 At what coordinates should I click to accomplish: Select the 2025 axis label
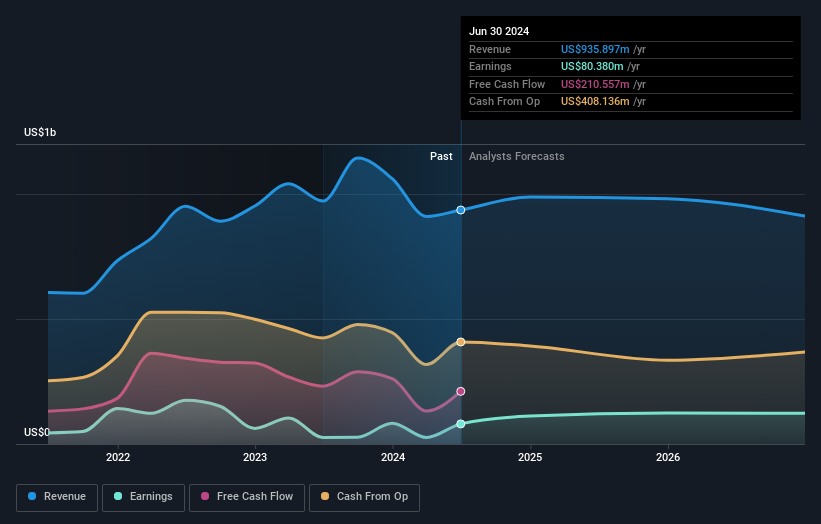tap(530, 457)
